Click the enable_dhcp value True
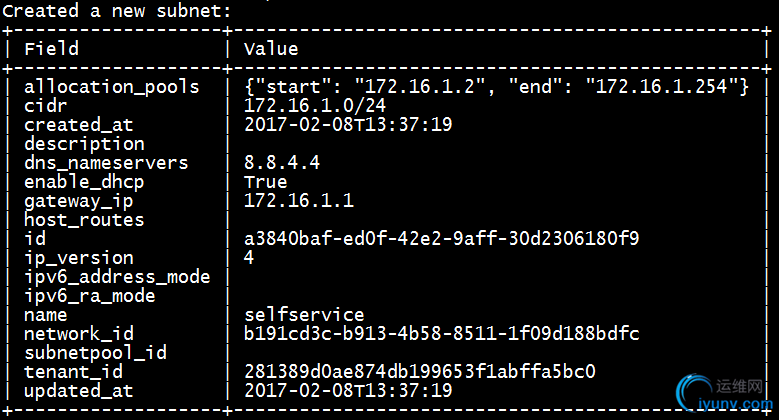The image size is (779, 420). (x=265, y=182)
